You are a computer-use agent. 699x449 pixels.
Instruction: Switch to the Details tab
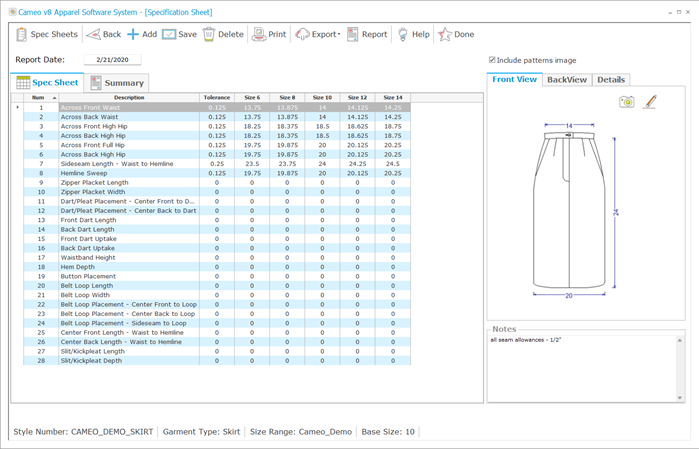611,80
